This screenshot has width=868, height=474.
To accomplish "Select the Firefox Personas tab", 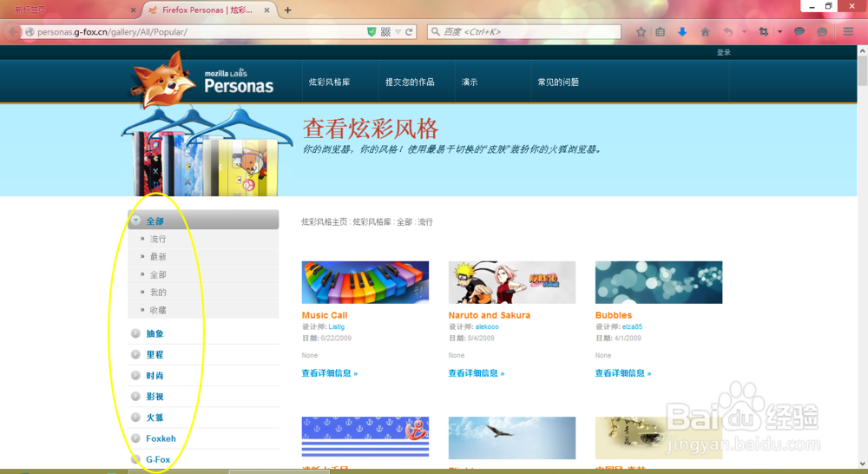I will pyautogui.click(x=207, y=10).
